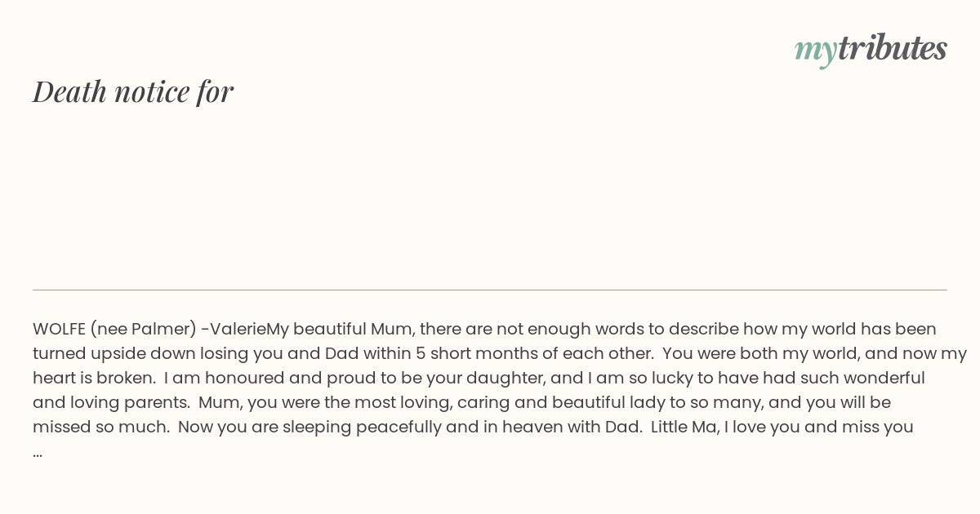Select the line starting "missed so much"
The height and width of the screenshot is (514, 980).
(x=473, y=427)
